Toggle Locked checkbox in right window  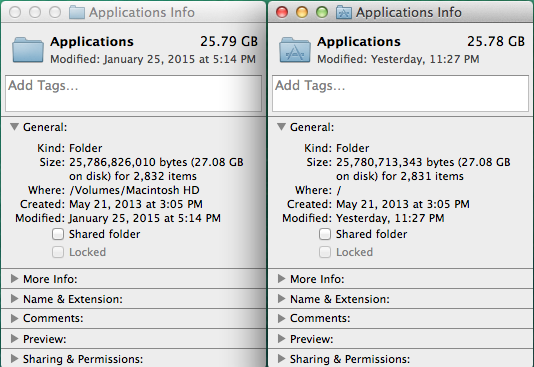325,252
